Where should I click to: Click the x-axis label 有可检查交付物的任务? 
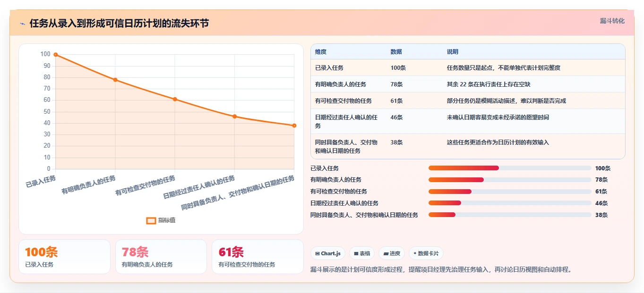[146, 186]
